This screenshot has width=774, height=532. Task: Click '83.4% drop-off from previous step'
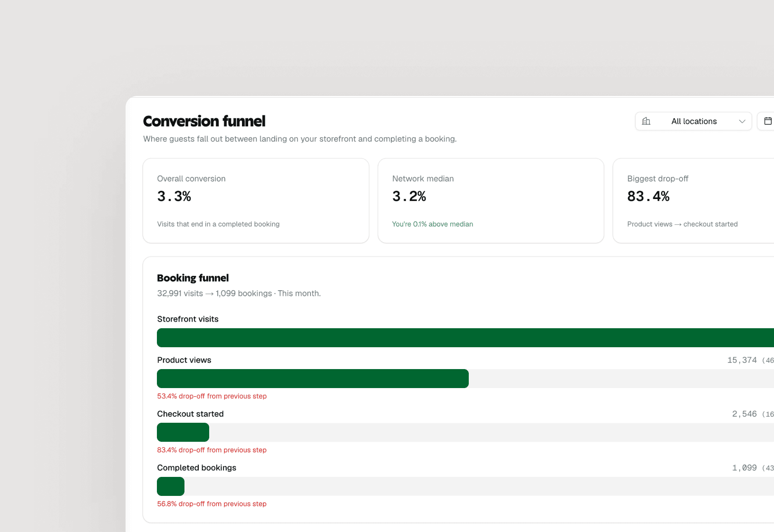(x=212, y=450)
